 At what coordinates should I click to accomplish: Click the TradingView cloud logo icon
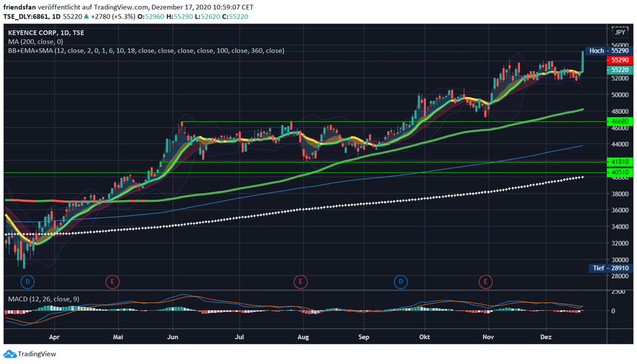click(x=10, y=354)
